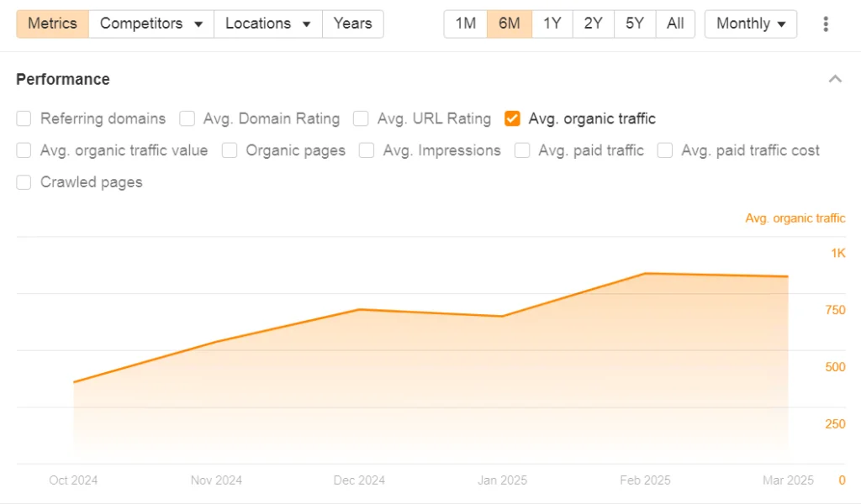Check the Organic pages metric
This screenshot has height=504, width=861.
coord(230,150)
